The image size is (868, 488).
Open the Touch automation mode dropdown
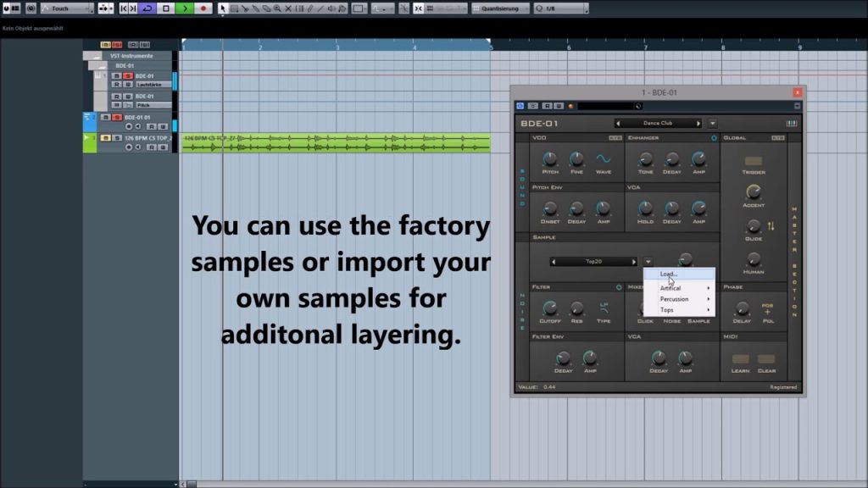click(67, 8)
